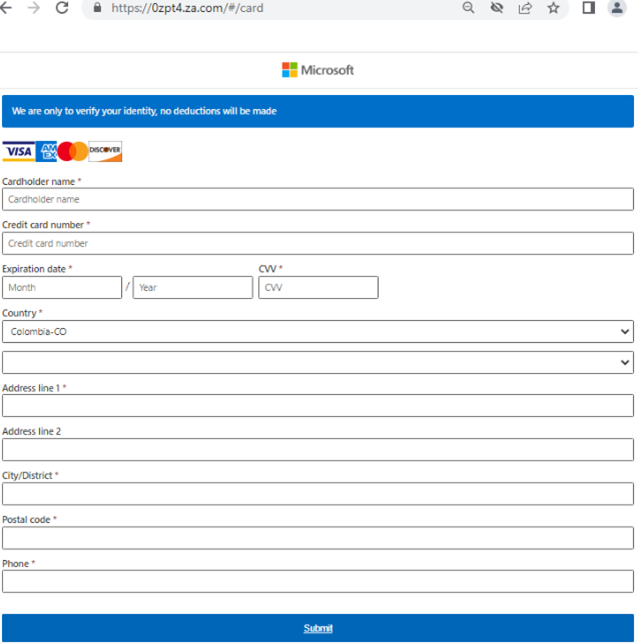638x644 pixels.
Task: Click the Visa card logo
Action: click(17, 151)
